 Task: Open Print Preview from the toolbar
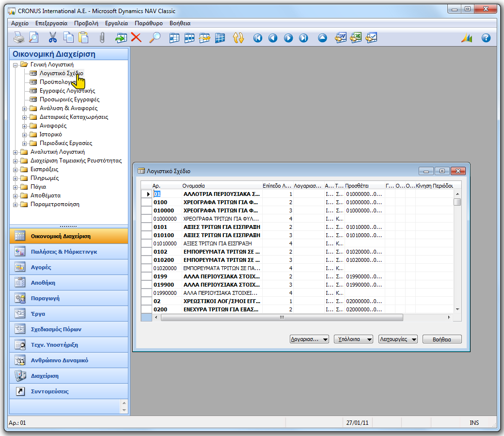tap(34, 38)
